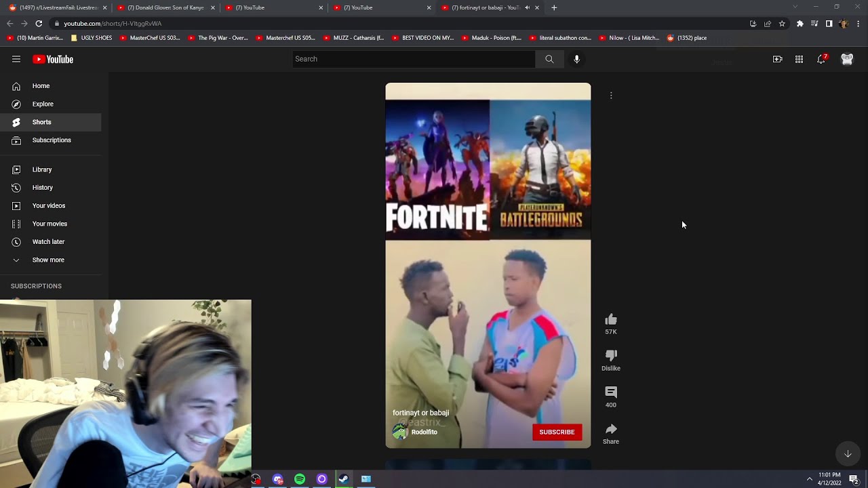Open Your movies in the sidebar
The width and height of the screenshot is (868, 488).
pyautogui.click(x=51, y=224)
